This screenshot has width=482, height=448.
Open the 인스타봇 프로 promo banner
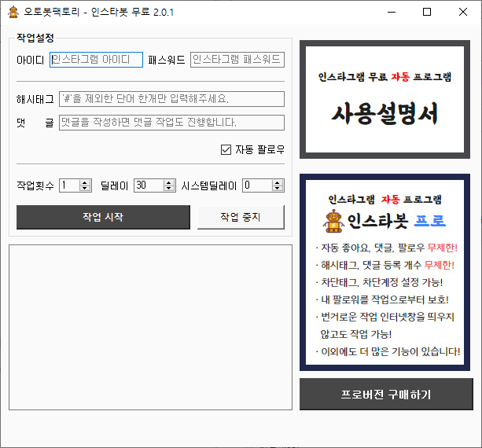(x=384, y=272)
